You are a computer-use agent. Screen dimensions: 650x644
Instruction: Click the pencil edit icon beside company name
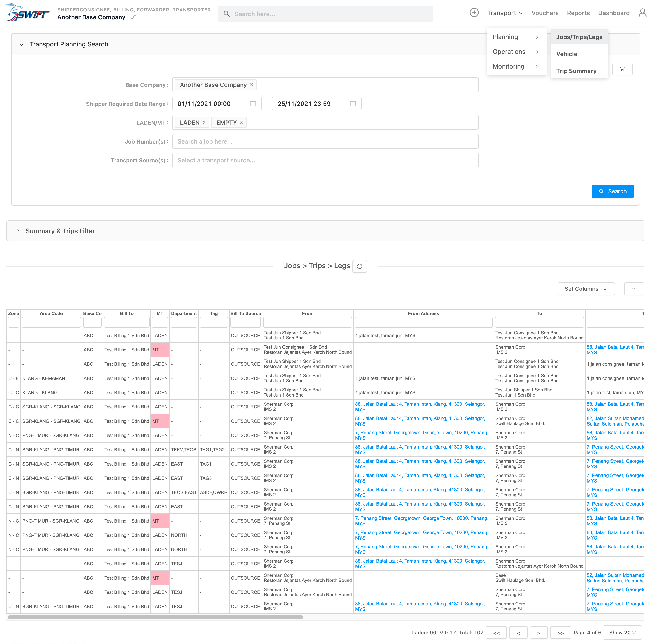coord(134,17)
